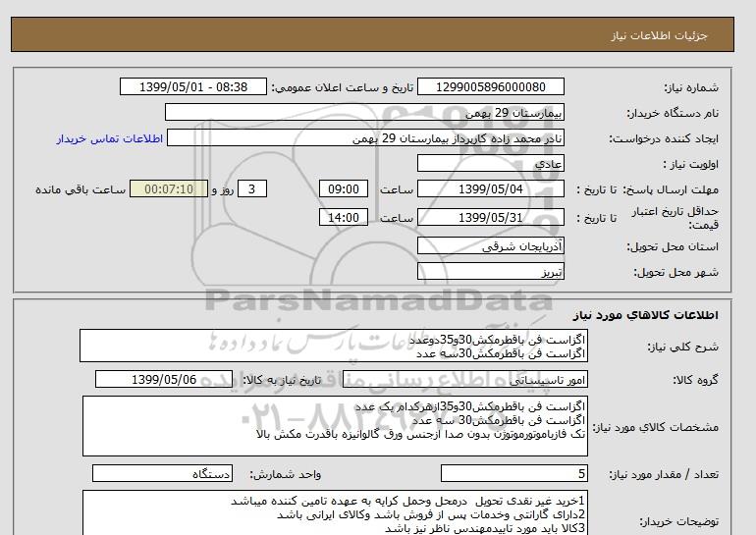The height and width of the screenshot is (535, 756).
Task: Click the price validity date 1399/05/31
Action: [x=490, y=217]
